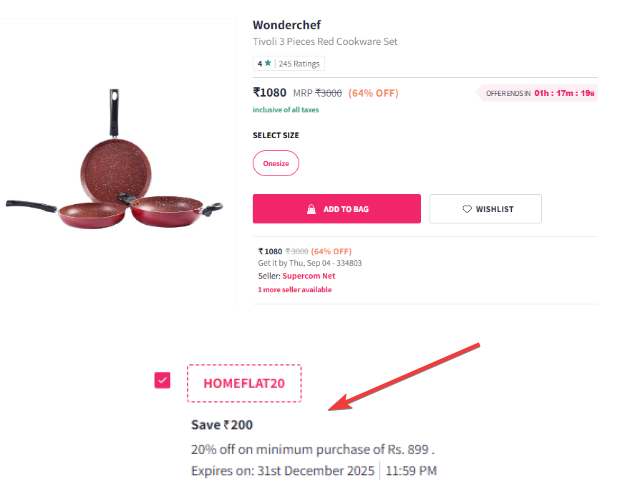This screenshot has width=639, height=496.
Task: Click the struck-through MRP ₹3000 in large price row
Action: click(328, 93)
